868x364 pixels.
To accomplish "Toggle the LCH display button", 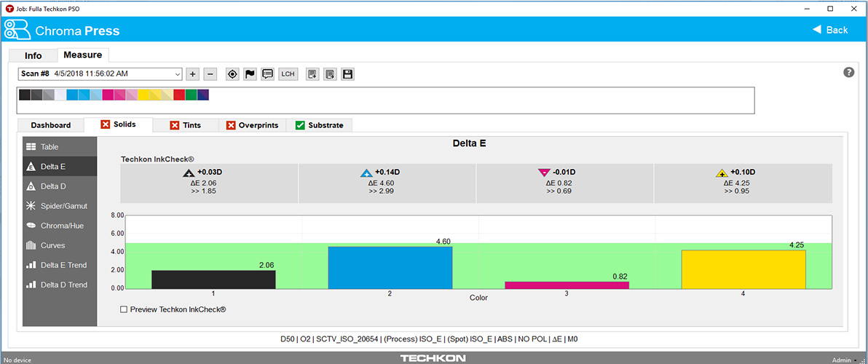I will click(288, 74).
